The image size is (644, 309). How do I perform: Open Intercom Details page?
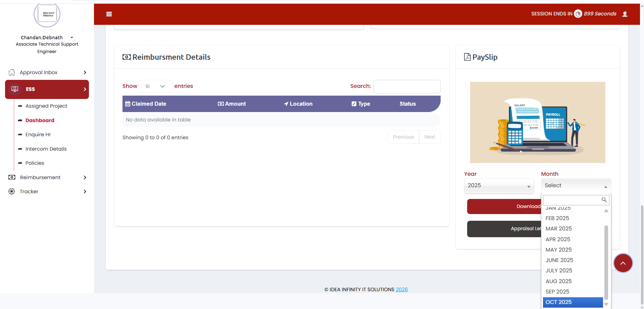tap(46, 149)
